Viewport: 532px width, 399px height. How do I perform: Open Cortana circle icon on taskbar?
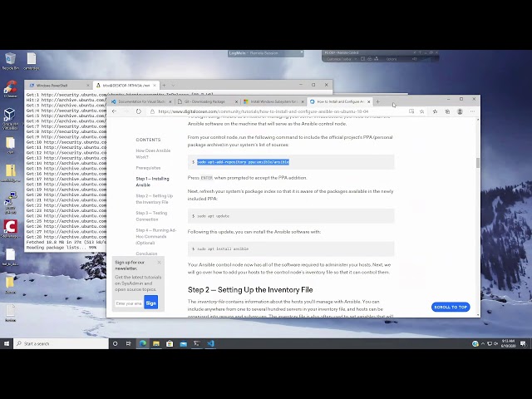(x=115, y=343)
